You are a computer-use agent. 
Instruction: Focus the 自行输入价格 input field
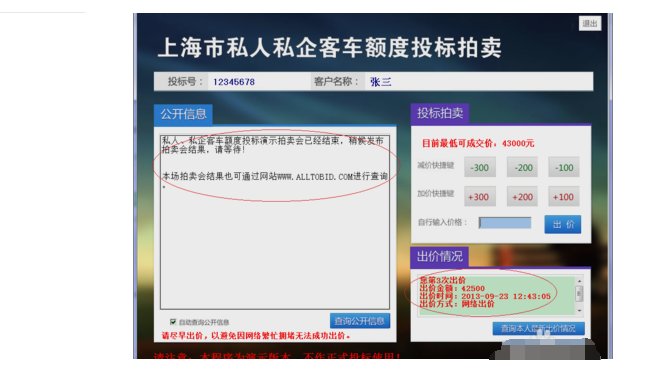(x=505, y=223)
